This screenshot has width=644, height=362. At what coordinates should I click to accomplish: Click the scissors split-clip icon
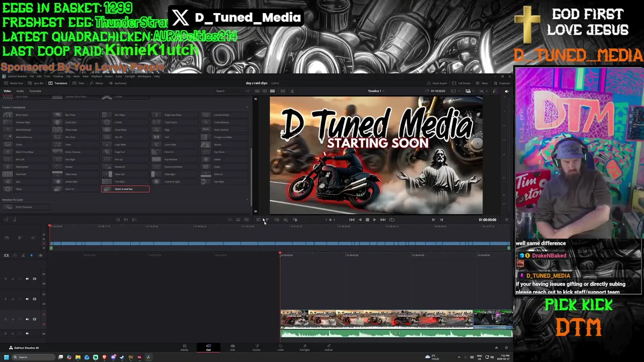(23, 255)
